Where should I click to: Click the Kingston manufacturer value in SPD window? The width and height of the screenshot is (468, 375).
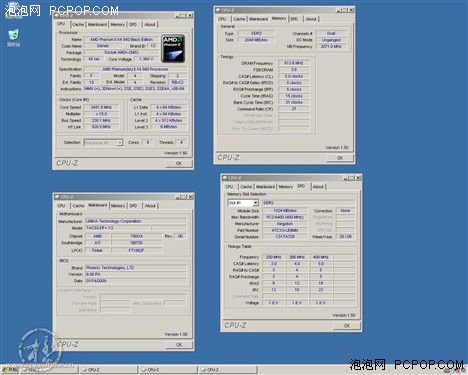285,224
